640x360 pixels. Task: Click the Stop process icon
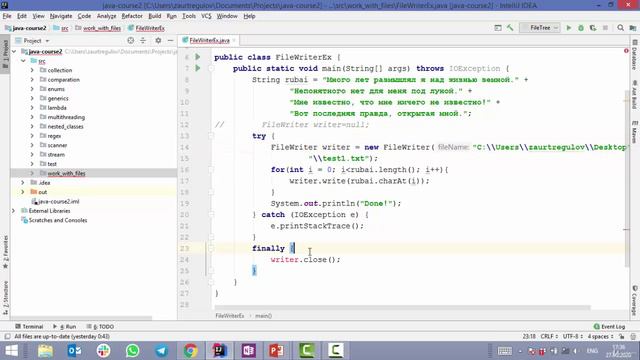click(x=605, y=28)
